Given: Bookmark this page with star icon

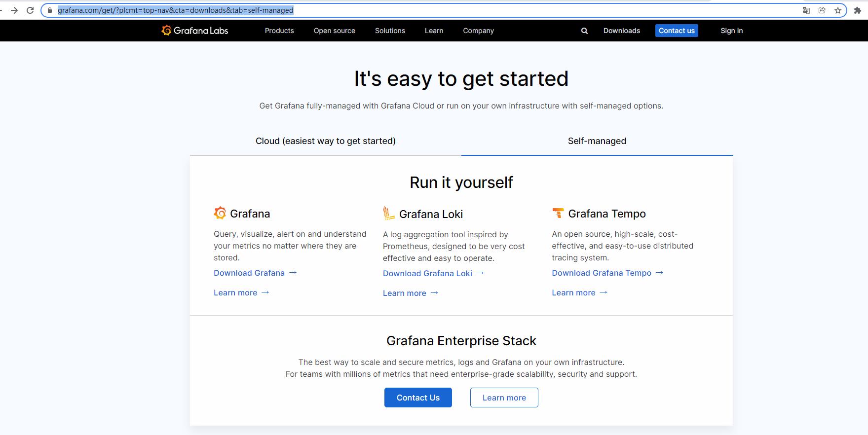Looking at the screenshot, I should coord(838,10).
